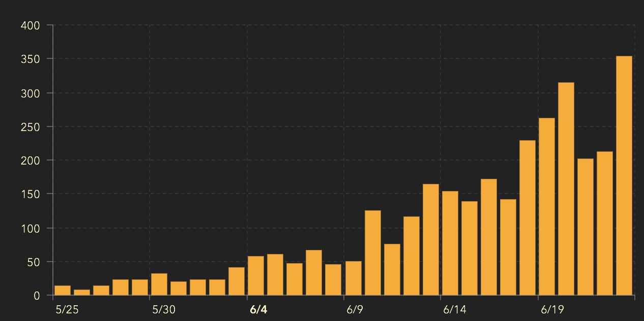This screenshot has width=644, height=321.
Task: Click the 6/19 x-axis date label
Action: [x=551, y=310]
